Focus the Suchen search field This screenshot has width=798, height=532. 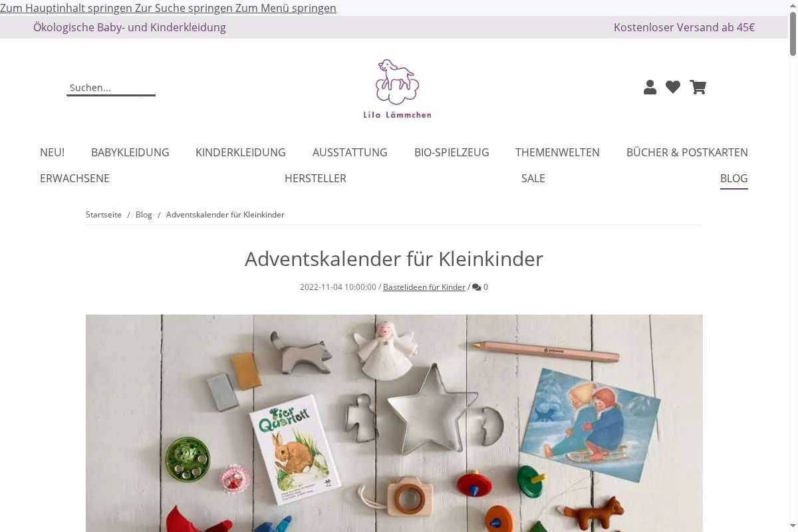[x=111, y=88]
